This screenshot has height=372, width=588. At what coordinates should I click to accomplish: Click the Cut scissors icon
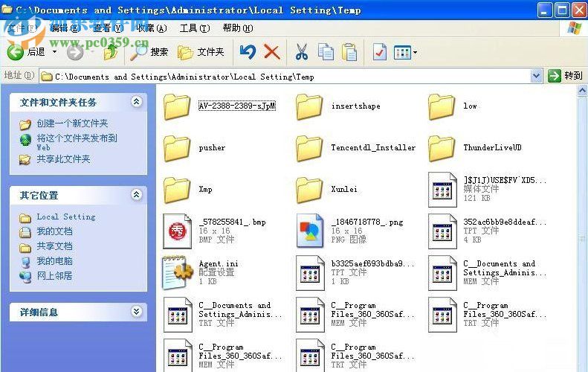coord(302,52)
